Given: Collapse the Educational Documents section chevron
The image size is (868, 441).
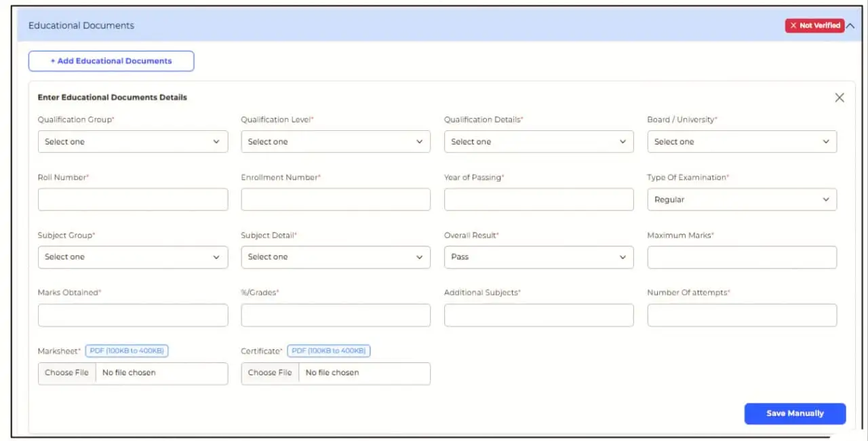Looking at the screenshot, I should (x=850, y=24).
